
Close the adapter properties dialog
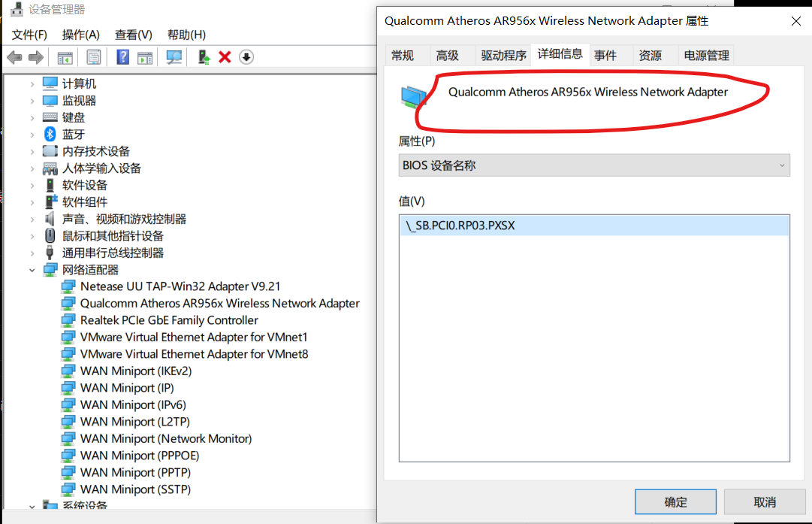coord(796,21)
